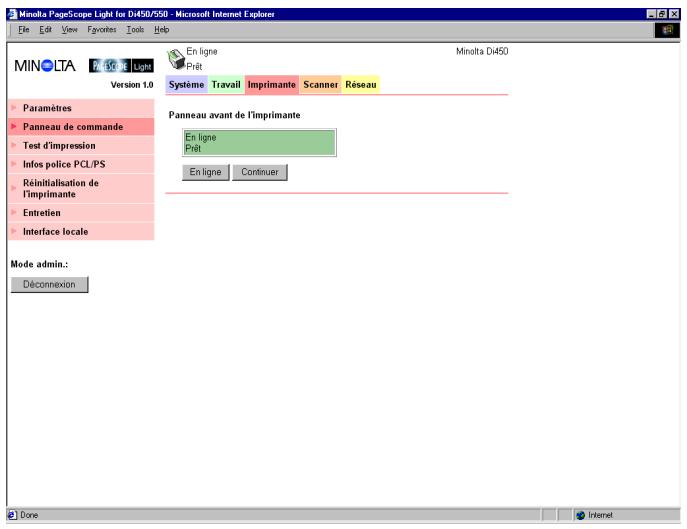Open the Favorites menu

(x=102, y=29)
